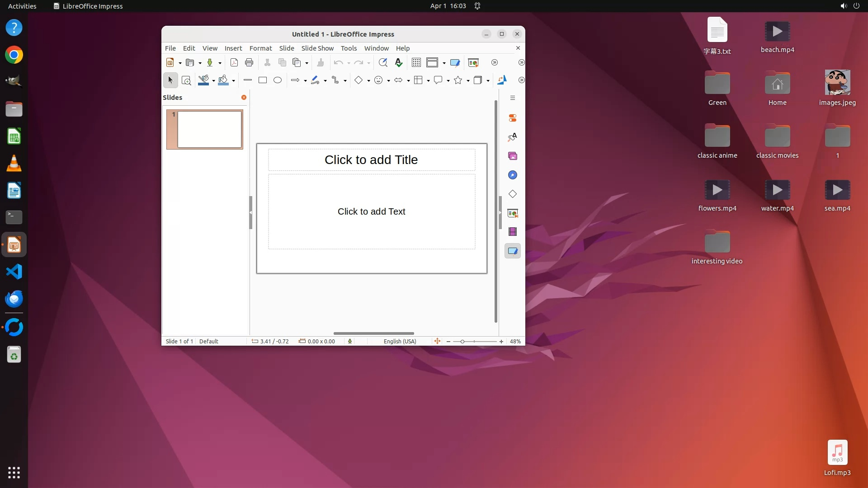Toggle sidebar Properties deck button
868x488 pixels.
click(512, 118)
